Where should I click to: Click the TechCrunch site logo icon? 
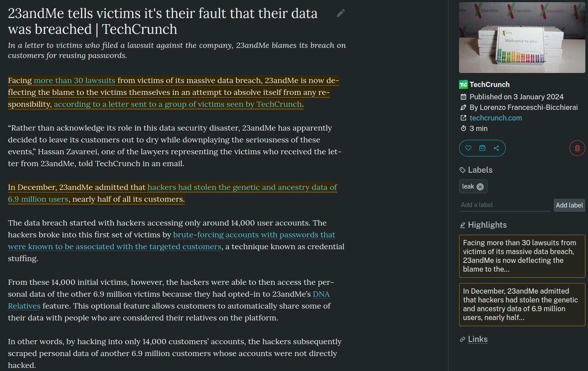pyautogui.click(x=463, y=84)
